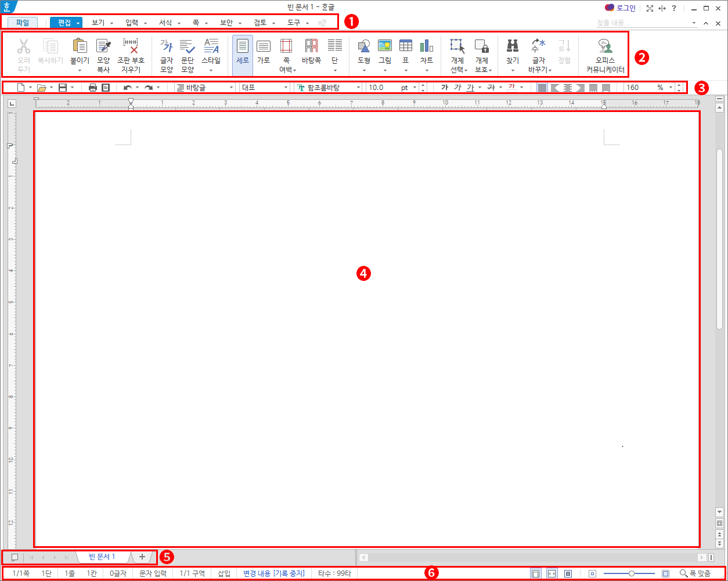Viewport: 728px width, 581px height.
Task: Click the 스타일 icon
Action: pos(211,46)
